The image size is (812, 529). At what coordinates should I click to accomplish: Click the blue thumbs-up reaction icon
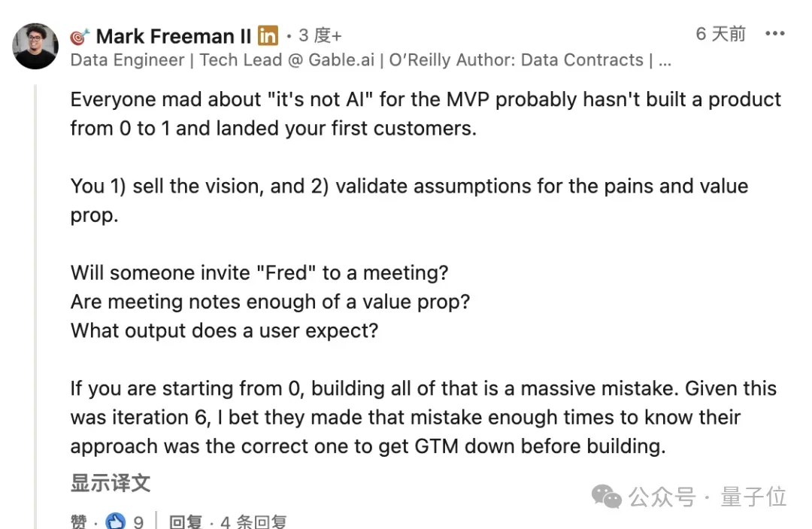116,521
